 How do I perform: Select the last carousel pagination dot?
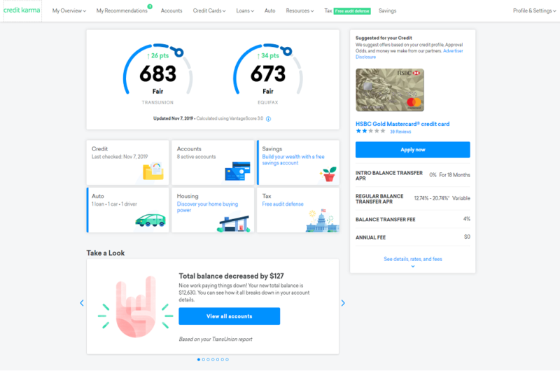[x=227, y=360]
